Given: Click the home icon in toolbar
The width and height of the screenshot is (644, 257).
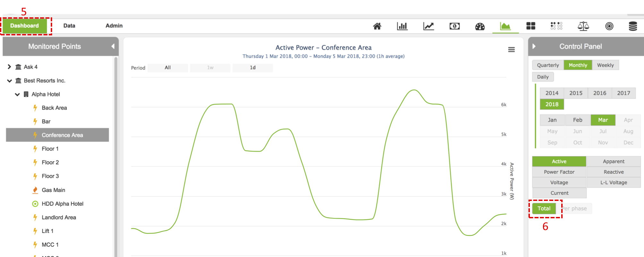Looking at the screenshot, I should click(377, 26).
